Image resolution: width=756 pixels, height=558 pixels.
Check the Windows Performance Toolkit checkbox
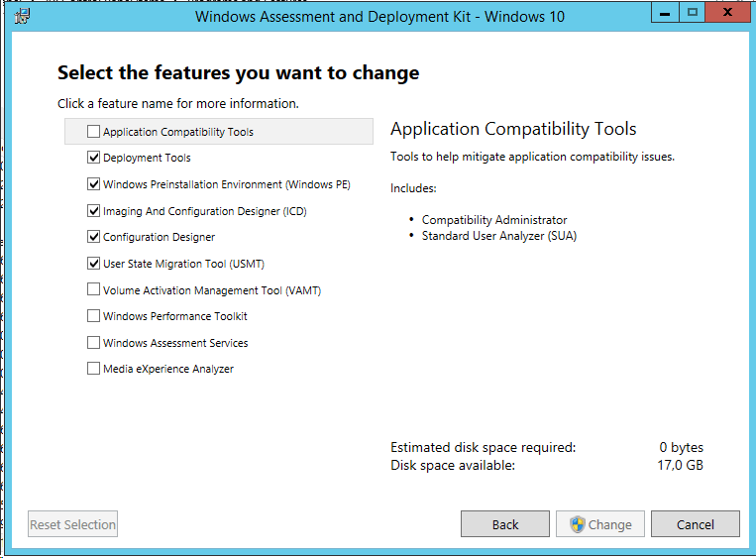click(93, 316)
